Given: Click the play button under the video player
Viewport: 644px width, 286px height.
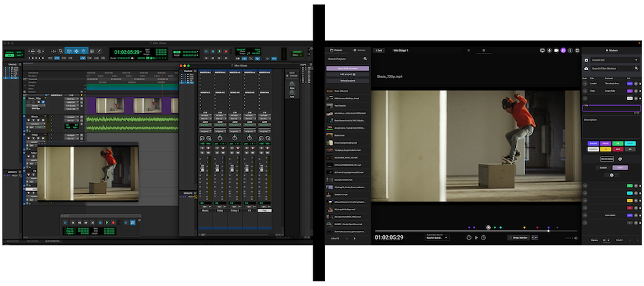Looking at the screenshot, I should (x=477, y=237).
